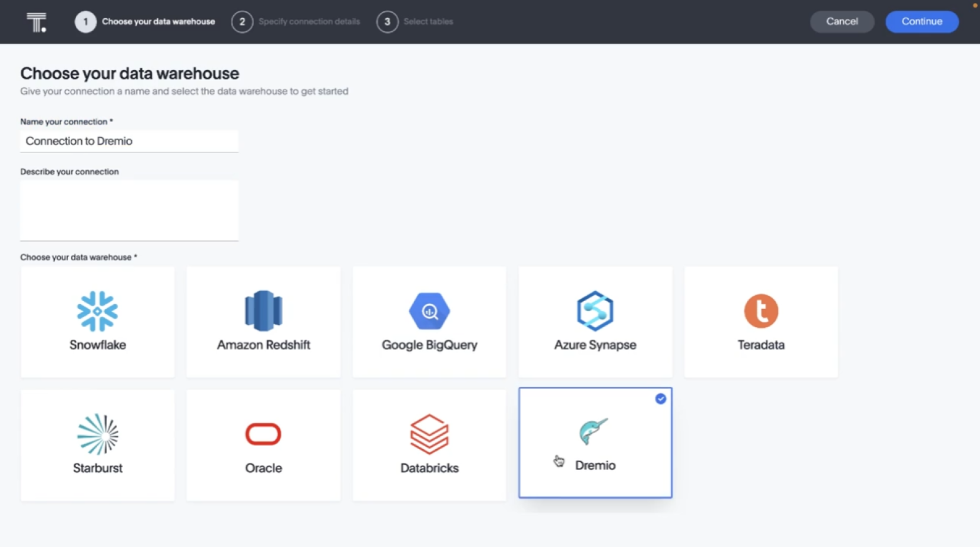Pick the Oracle red oval icon

click(x=263, y=434)
